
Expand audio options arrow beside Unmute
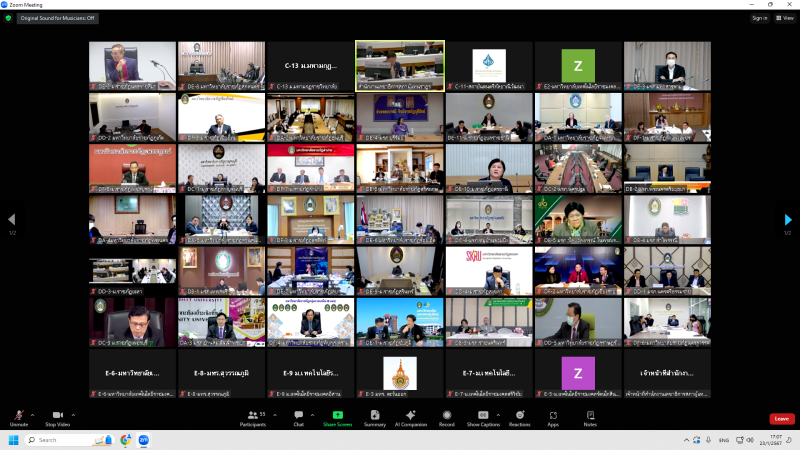click(x=32, y=414)
